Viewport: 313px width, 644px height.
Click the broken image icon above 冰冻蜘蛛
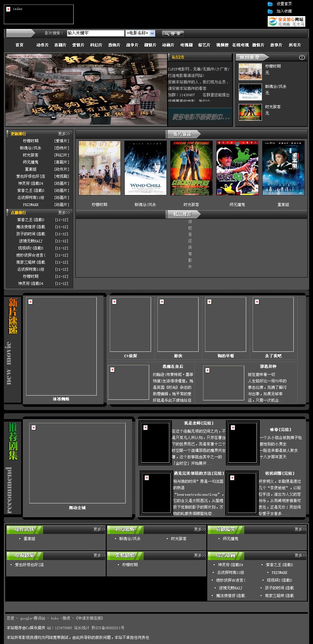tap(31, 302)
